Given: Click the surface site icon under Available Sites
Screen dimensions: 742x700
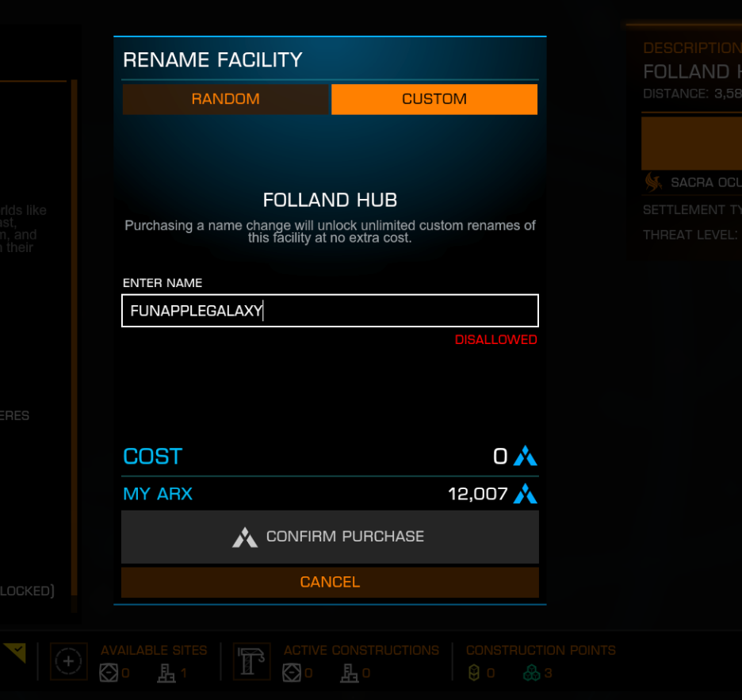Looking at the screenshot, I should [x=166, y=673].
